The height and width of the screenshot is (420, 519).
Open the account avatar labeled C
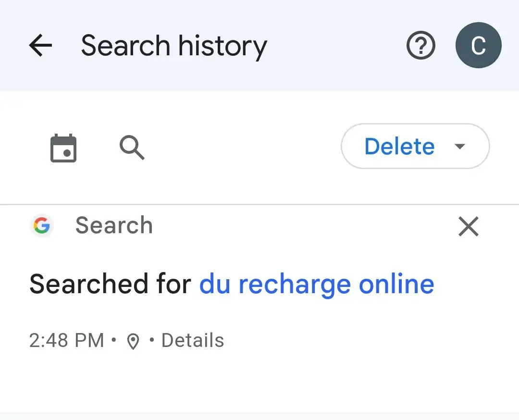coord(478,46)
